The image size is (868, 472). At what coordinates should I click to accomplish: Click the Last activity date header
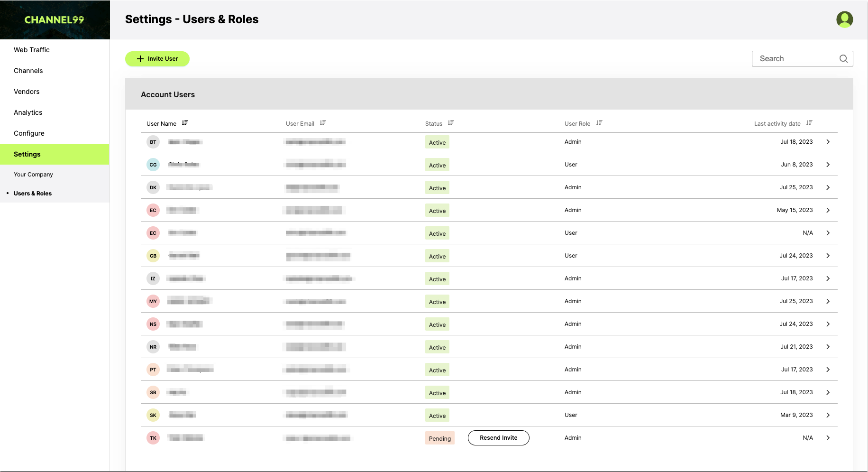[777, 124]
